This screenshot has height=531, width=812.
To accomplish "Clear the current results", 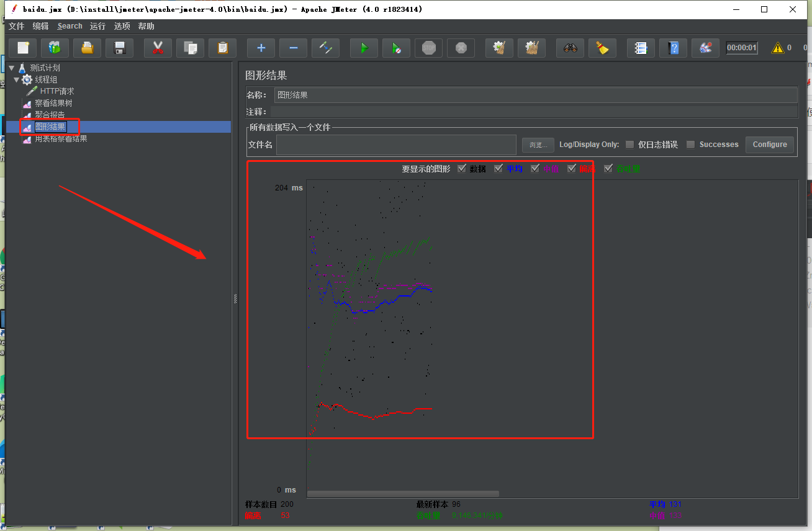I will (500, 48).
